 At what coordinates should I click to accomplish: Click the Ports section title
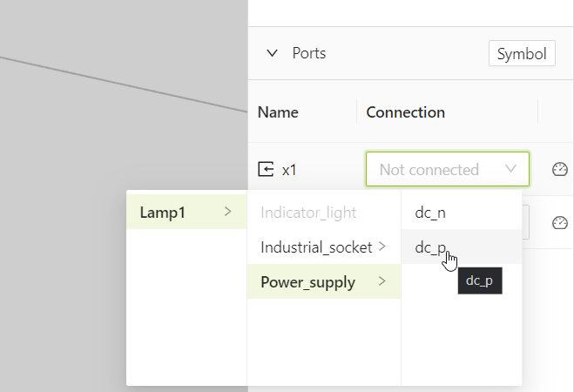point(309,53)
